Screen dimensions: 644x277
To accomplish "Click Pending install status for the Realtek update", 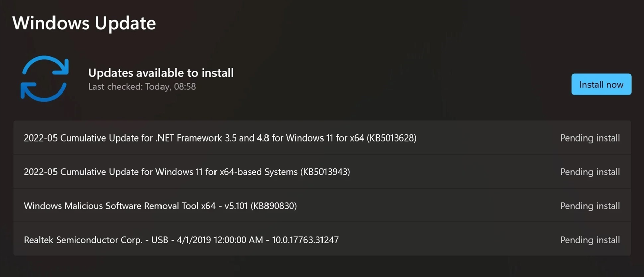I will (x=590, y=240).
